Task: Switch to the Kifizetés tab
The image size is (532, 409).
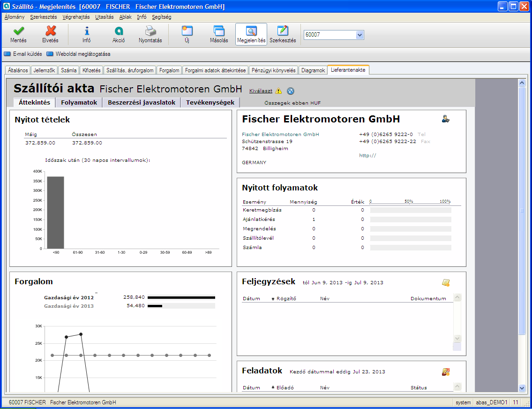Action: [x=91, y=70]
